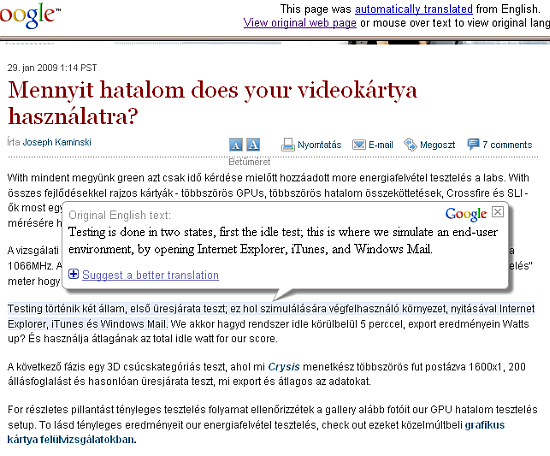Screen dimensions: 550x456
Task: Click the highlighted Testing történik két állam sentence
Action: 271,316
